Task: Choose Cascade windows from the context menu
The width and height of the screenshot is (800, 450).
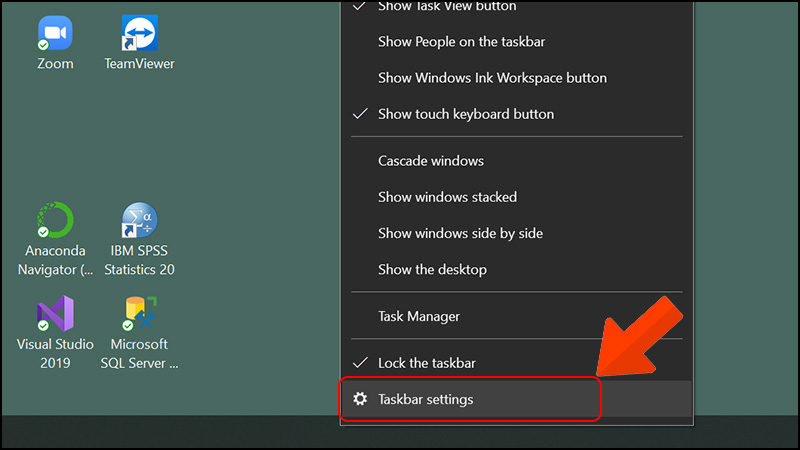Action: point(431,160)
